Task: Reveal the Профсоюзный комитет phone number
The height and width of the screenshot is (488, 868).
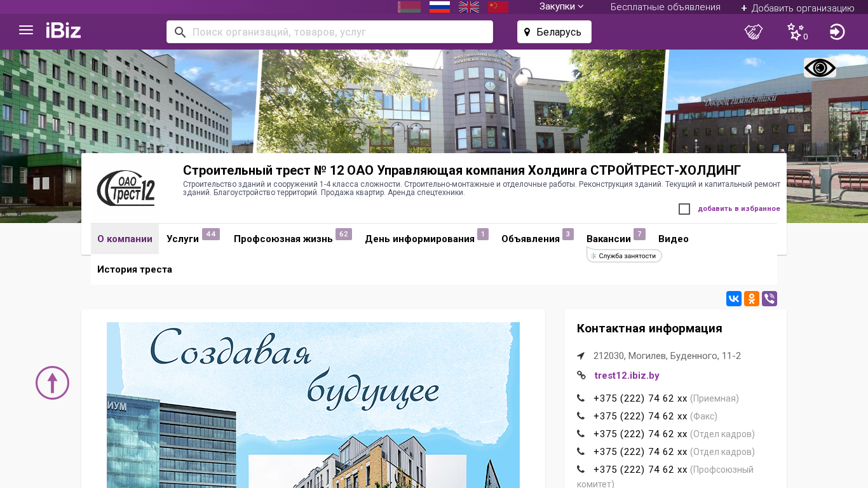Action: click(640, 470)
